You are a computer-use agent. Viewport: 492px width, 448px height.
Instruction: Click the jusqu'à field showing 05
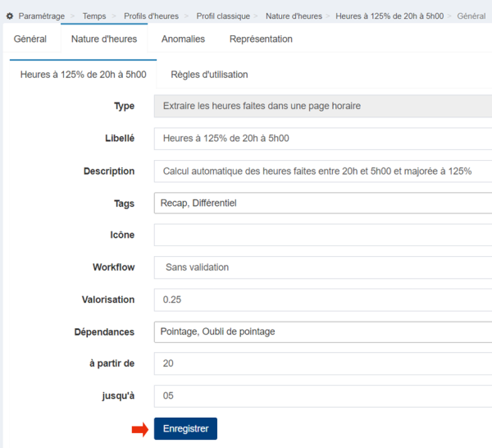(x=323, y=395)
